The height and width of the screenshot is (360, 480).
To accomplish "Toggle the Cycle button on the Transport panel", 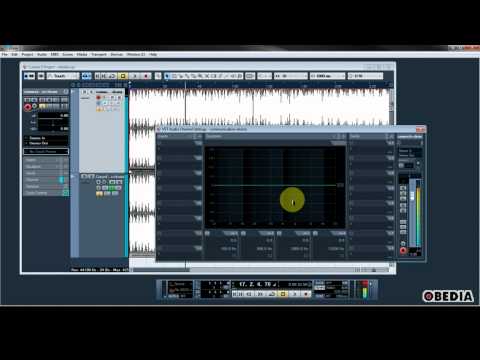I will 272,294.
